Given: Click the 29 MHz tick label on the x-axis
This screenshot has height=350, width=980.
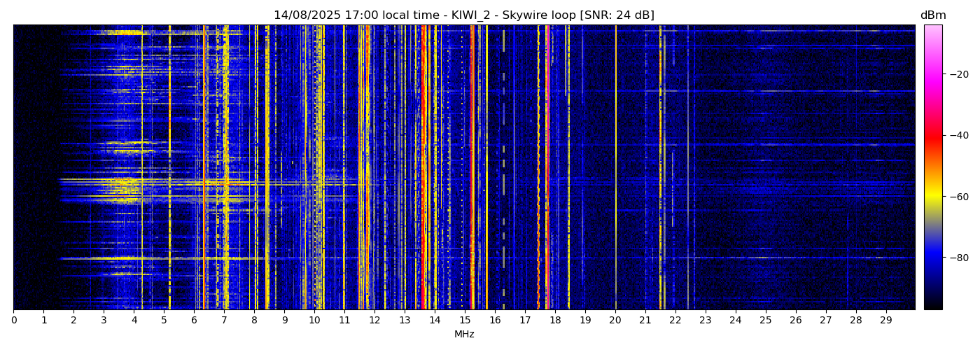Looking at the screenshot, I should pyautogui.click(x=885, y=320).
